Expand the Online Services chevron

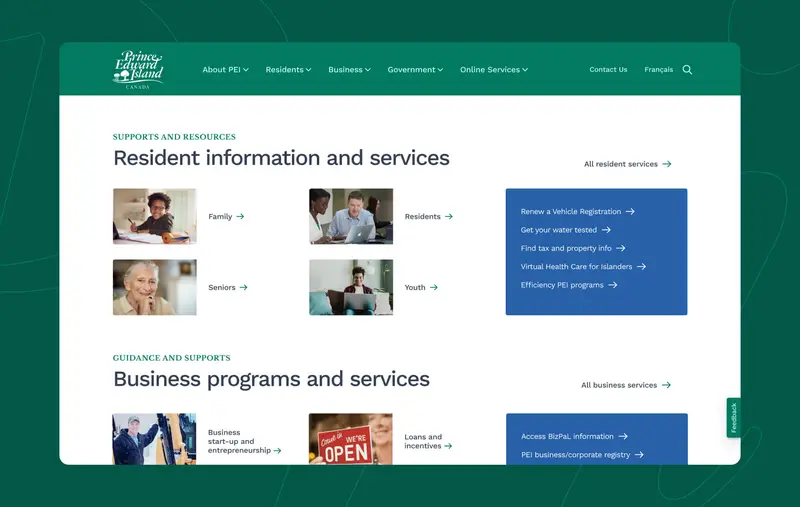tap(525, 70)
